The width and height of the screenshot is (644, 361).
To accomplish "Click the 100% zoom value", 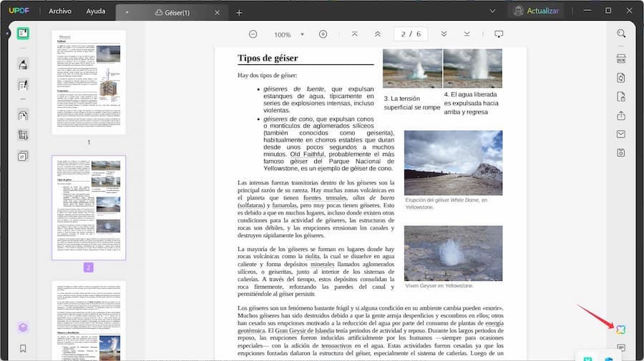I will click(x=283, y=35).
